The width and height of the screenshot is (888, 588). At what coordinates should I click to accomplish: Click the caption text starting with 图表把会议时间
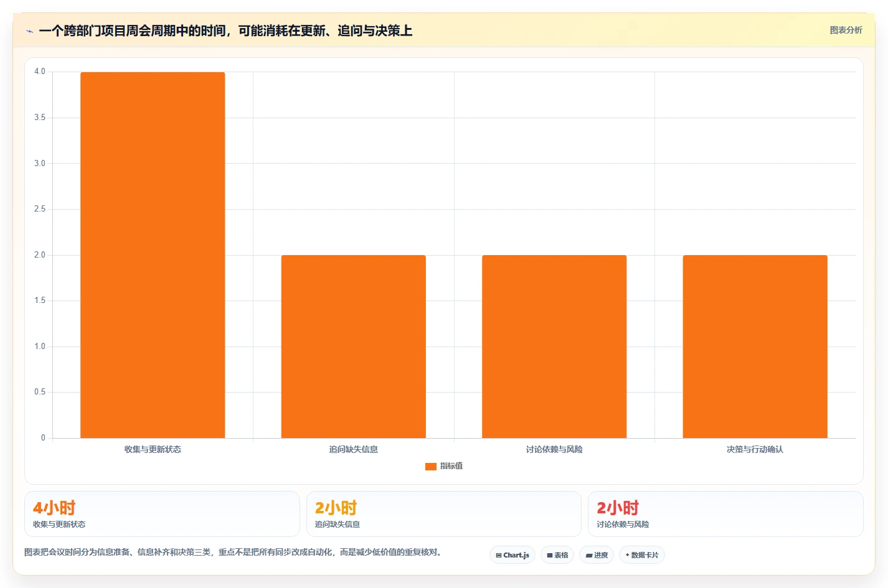click(x=234, y=552)
